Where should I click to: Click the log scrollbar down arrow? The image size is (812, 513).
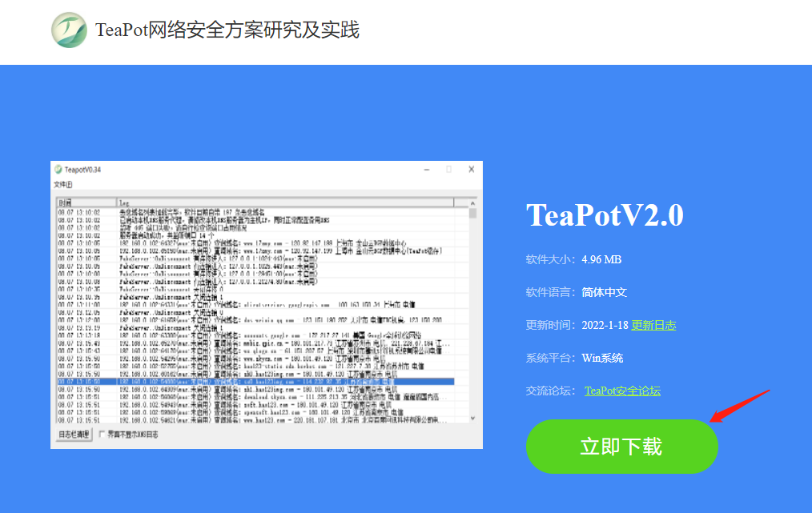click(x=473, y=418)
